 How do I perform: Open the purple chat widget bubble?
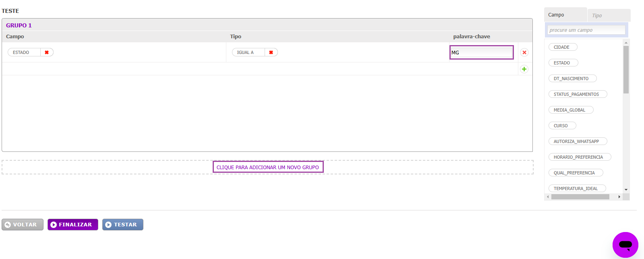coord(625,245)
